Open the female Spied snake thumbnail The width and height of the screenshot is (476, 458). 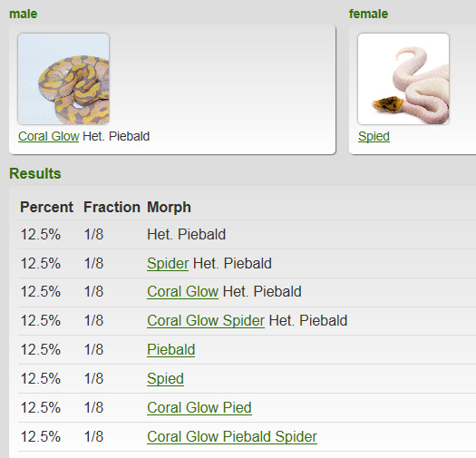pos(403,79)
